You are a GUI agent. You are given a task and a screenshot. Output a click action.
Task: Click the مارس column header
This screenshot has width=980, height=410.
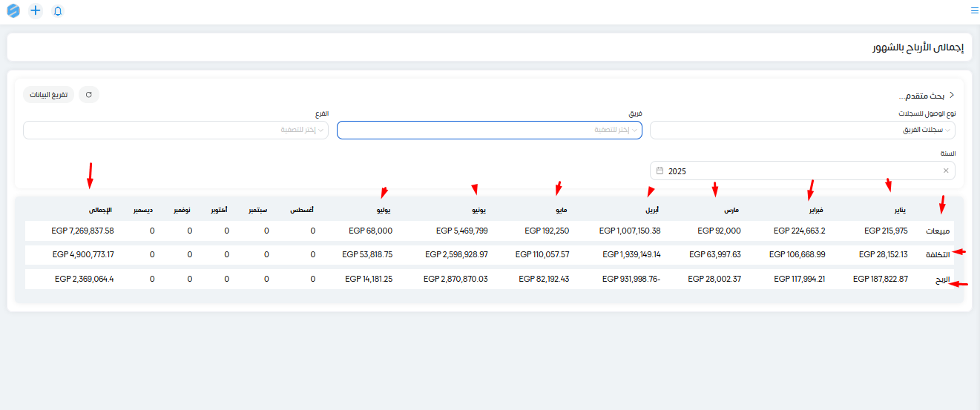[731, 211]
